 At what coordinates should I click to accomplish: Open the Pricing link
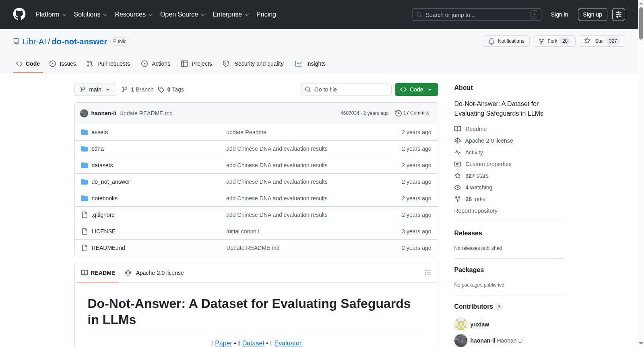tap(266, 15)
